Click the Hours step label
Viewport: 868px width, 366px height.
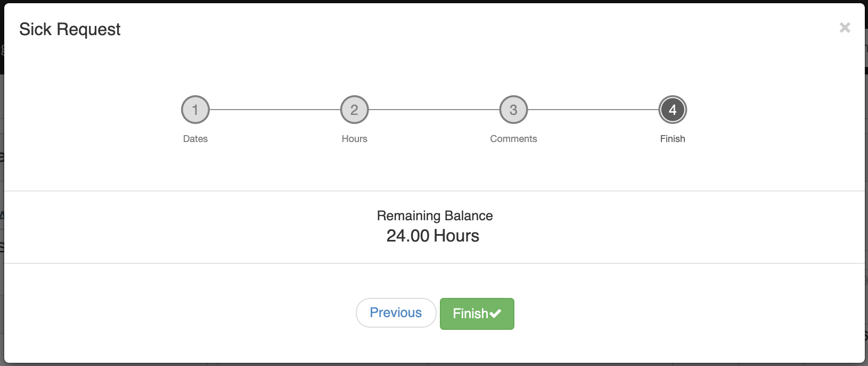[x=354, y=139]
